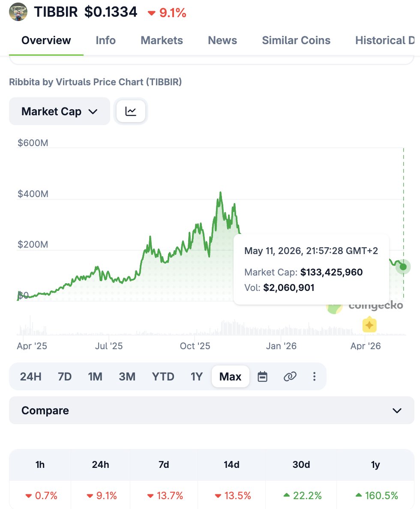Click the yellow sparkle event marker

coord(369,325)
